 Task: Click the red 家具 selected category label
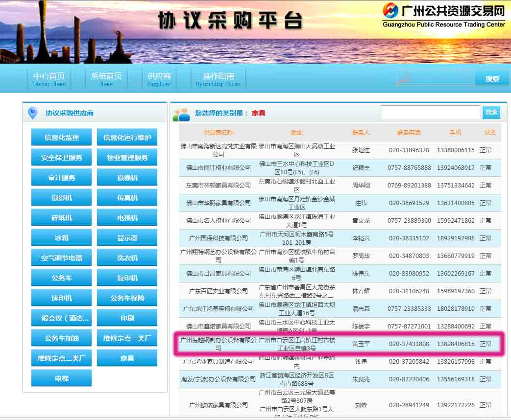coord(258,113)
